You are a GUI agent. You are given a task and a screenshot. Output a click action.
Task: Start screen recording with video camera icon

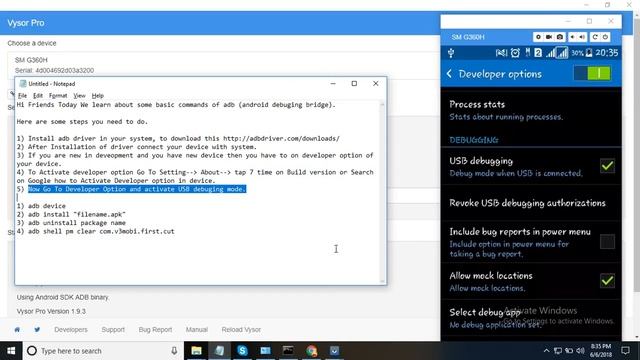[x=549, y=37]
